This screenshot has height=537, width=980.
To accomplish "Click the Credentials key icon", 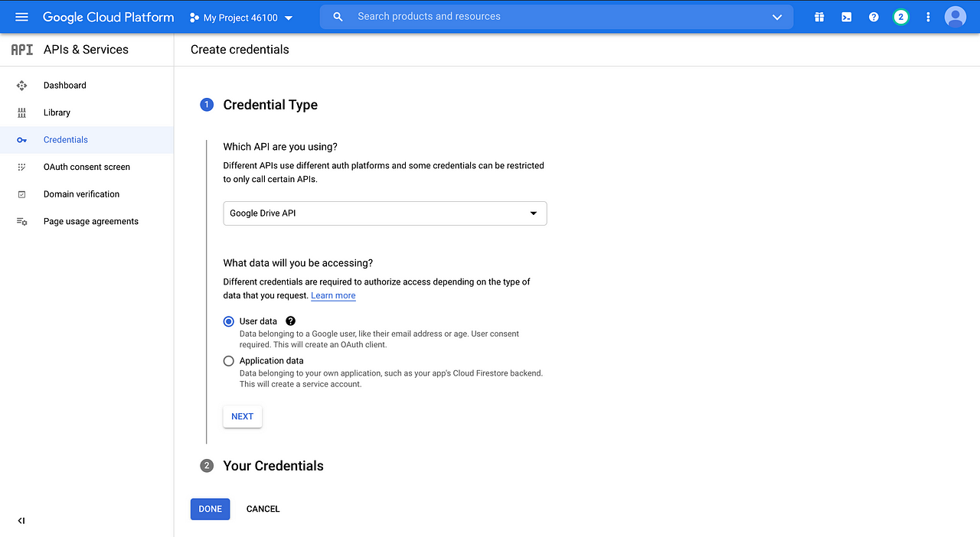I will [21, 140].
